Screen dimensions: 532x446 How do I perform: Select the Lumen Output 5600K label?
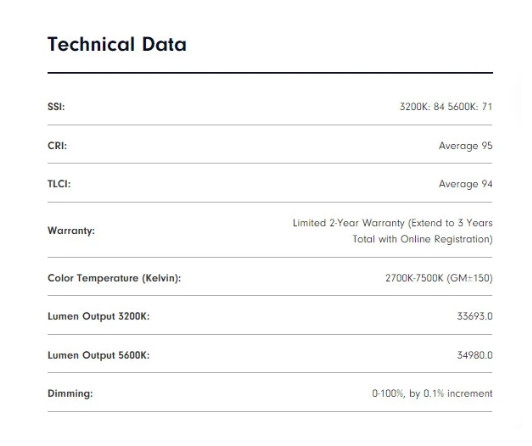pyautogui.click(x=98, y=355)
